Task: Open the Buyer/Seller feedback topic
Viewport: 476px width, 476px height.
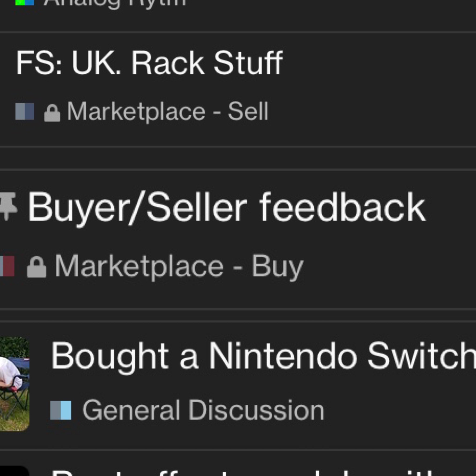Action: click(227, 208)
